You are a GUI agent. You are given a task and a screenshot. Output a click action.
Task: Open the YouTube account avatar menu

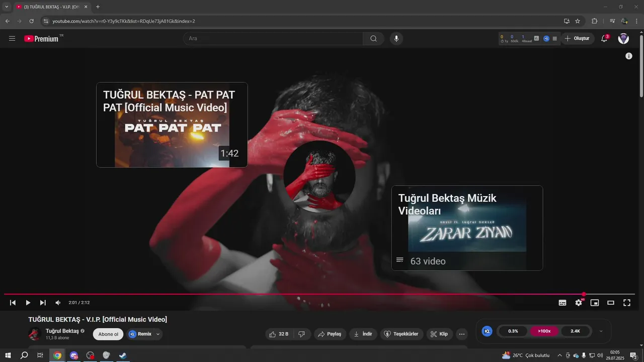point(623,39)
